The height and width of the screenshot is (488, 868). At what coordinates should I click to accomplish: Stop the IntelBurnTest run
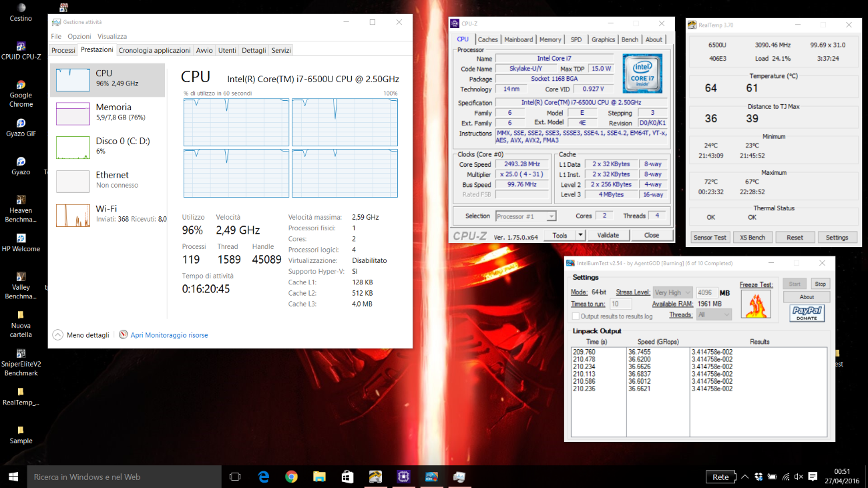821,284
